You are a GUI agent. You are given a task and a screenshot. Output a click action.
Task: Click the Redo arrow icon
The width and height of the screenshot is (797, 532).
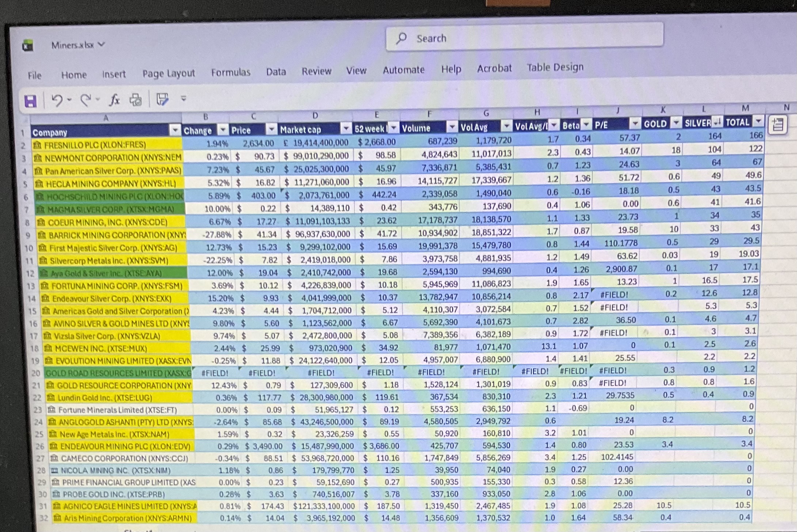(86, 100)
